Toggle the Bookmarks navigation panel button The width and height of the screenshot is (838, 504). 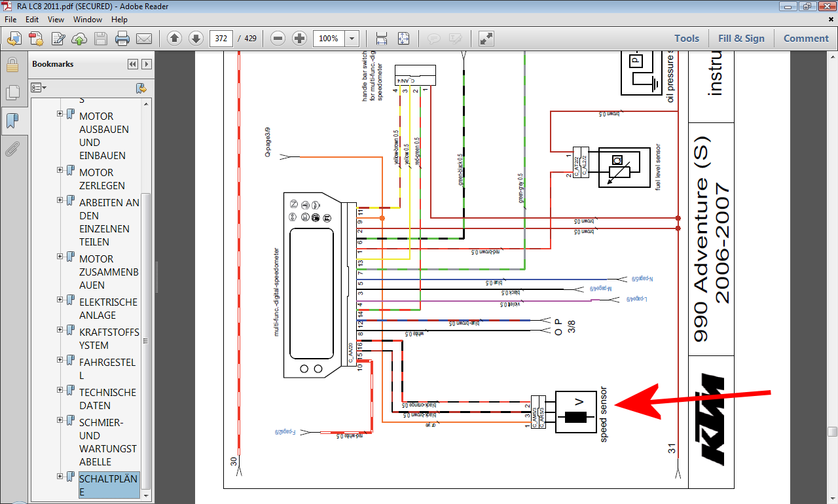pyautogui.click(x=12, y=121)
